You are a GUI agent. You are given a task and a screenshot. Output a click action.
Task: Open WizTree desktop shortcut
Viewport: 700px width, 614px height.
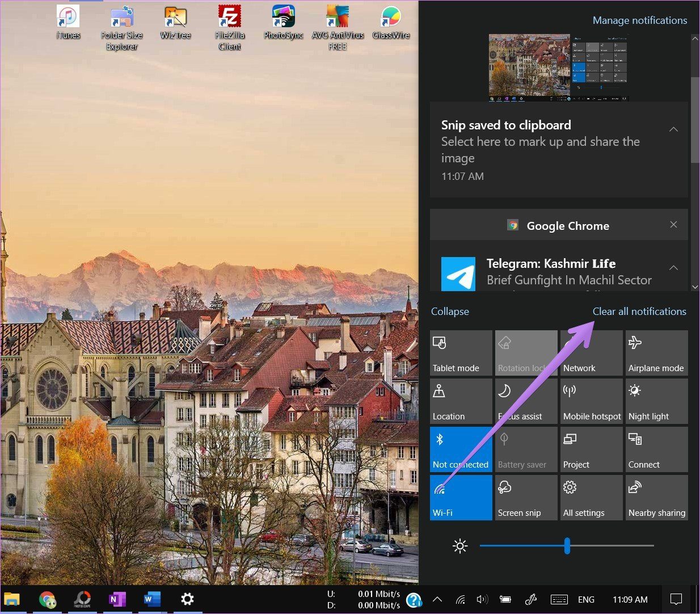pos(175,24)
